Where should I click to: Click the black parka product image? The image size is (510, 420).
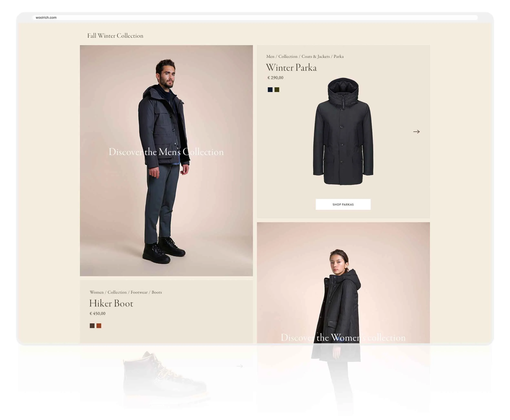coord(343,131)
